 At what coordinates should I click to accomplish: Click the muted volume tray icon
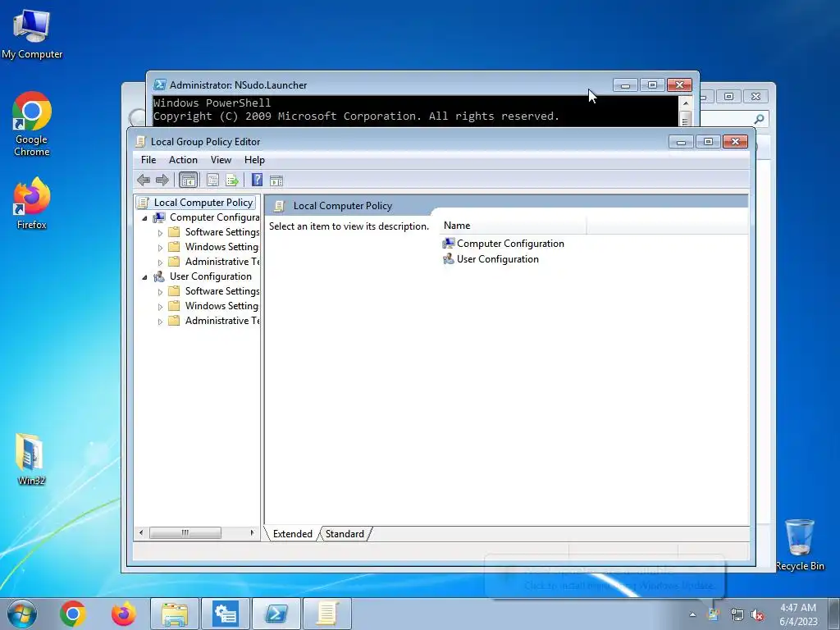(757, 615)
